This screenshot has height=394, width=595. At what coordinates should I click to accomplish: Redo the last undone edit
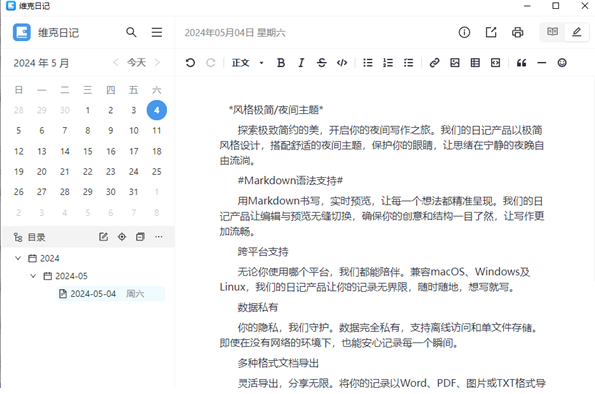211,63
